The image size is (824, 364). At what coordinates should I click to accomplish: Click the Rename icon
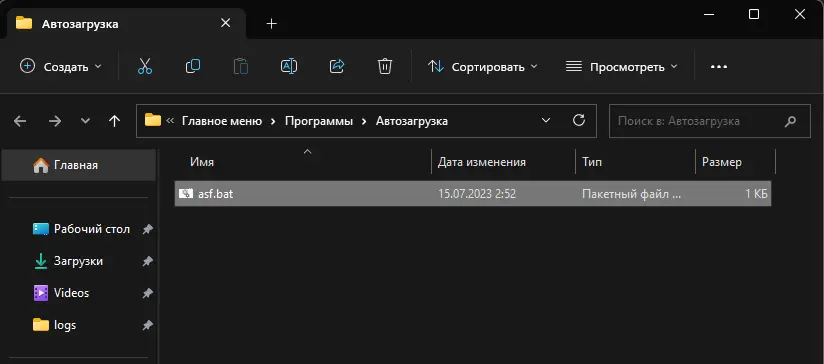point(289,66)
